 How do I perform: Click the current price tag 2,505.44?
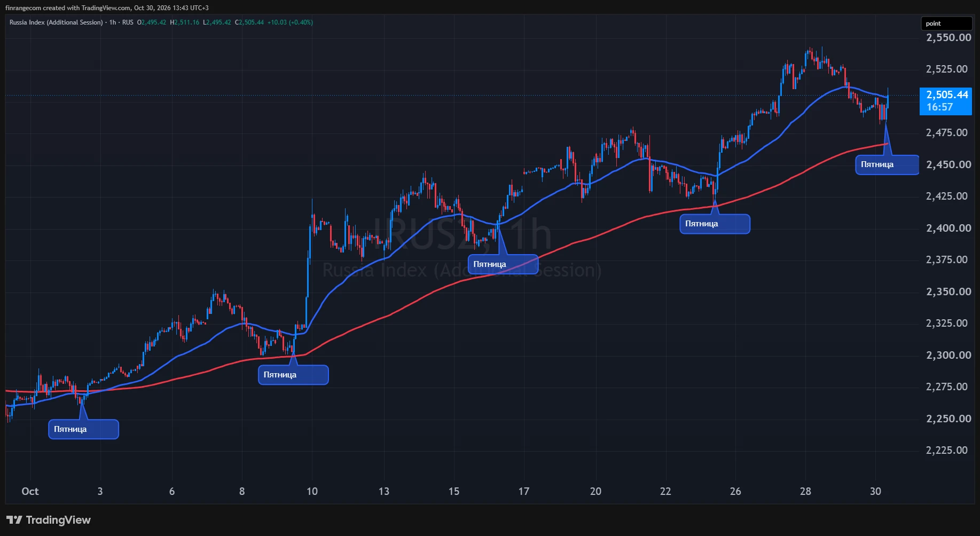pos(947,94)
